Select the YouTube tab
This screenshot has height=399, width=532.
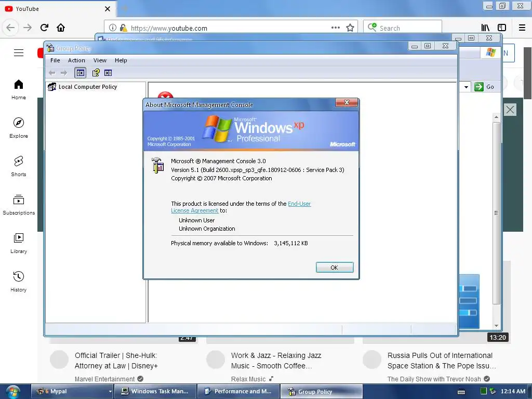[58, 9]
